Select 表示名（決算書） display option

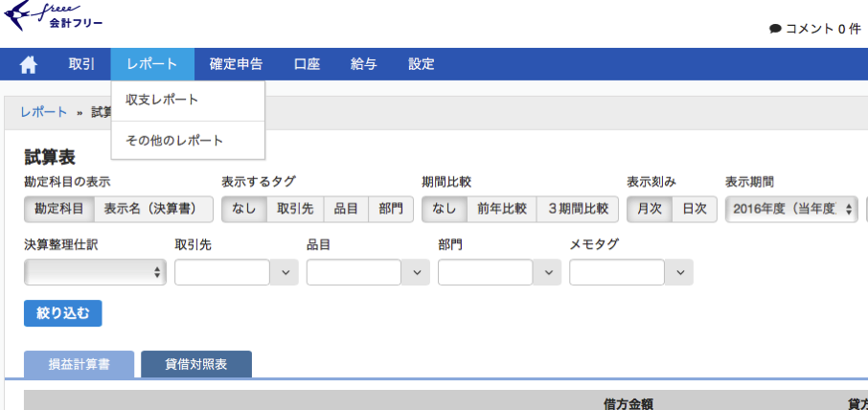coord(153,209)
